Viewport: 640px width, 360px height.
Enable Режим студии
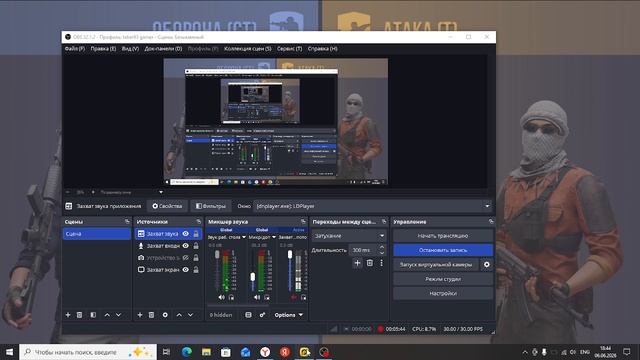pyautogui.click(x=443, y=279)
